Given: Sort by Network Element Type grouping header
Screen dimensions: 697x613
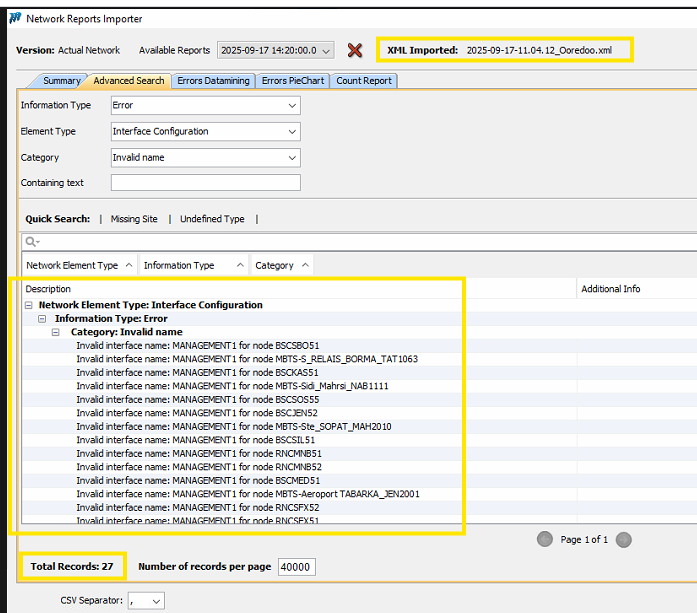Looking at the screenshot, I should coord(78,265).
